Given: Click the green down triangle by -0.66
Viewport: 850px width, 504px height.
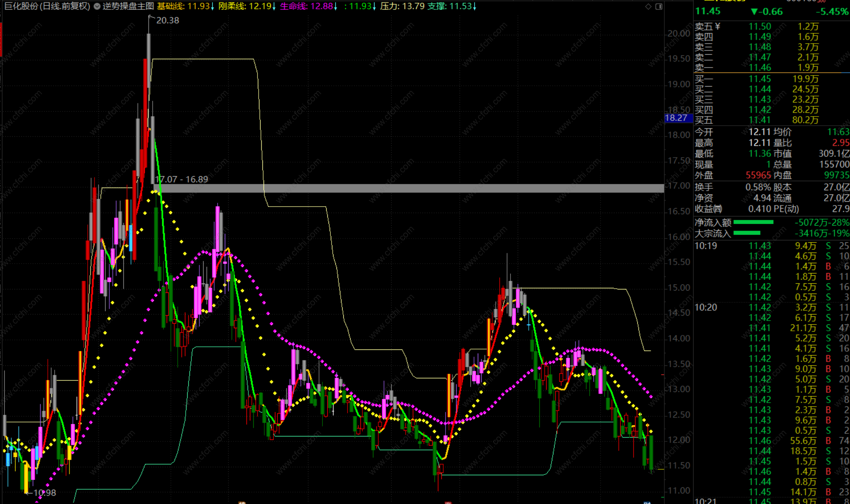Looking at the screenshot, I should 754,12.
